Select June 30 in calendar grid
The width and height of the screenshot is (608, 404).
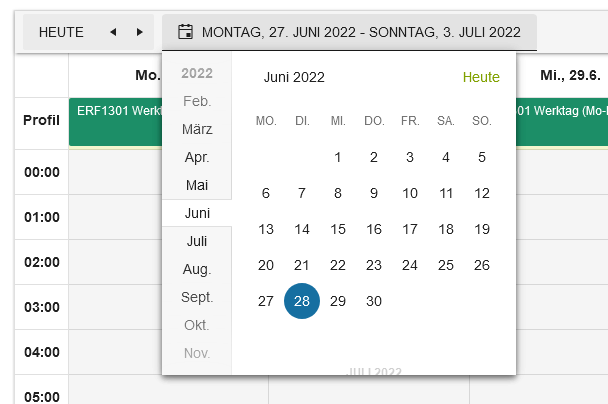(374, 301)
